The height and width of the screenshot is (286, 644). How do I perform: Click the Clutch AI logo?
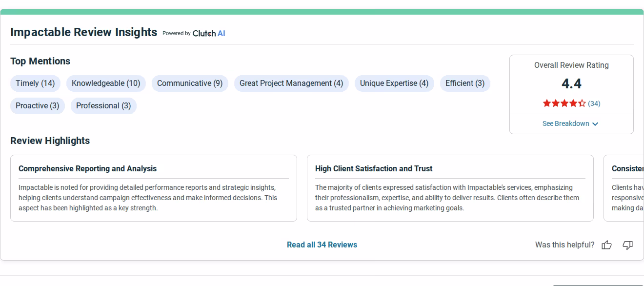[209, 33]
